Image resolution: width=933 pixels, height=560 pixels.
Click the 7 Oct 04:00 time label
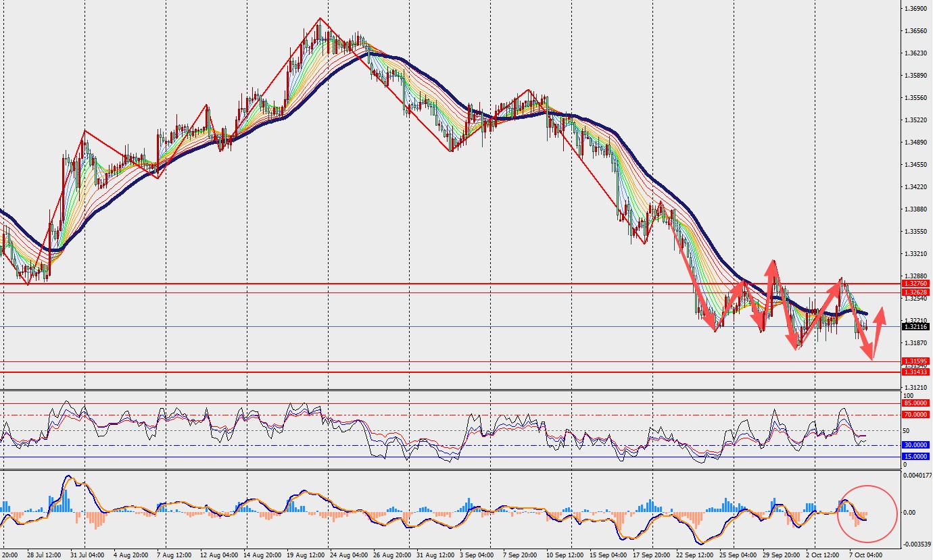tap(867, 555)
